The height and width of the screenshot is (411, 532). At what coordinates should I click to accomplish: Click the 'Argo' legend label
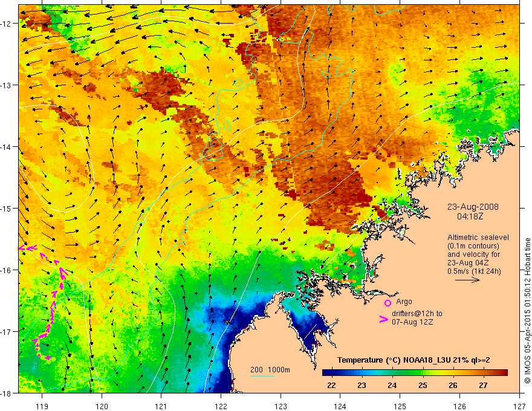click(x=404, y=302)
